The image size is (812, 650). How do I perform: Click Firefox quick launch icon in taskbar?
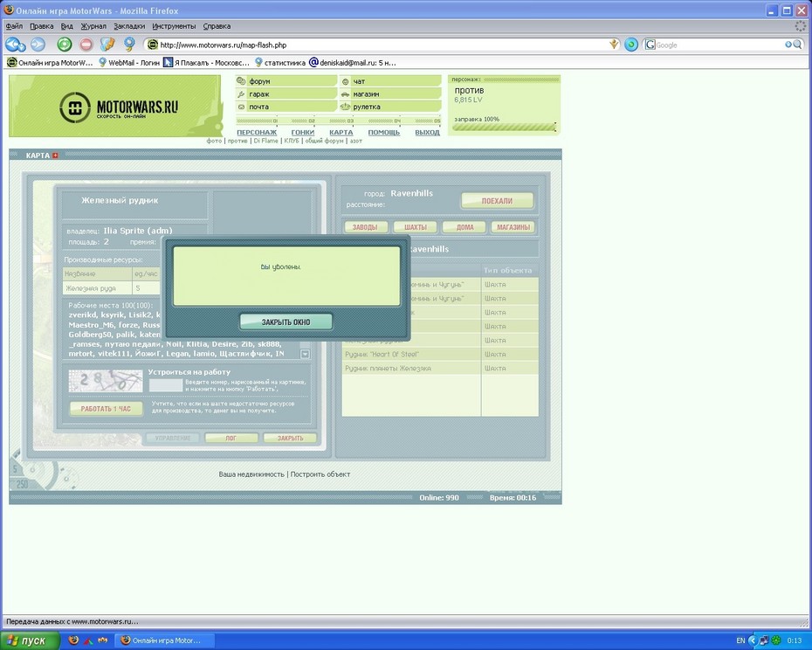tap(73, 640)
